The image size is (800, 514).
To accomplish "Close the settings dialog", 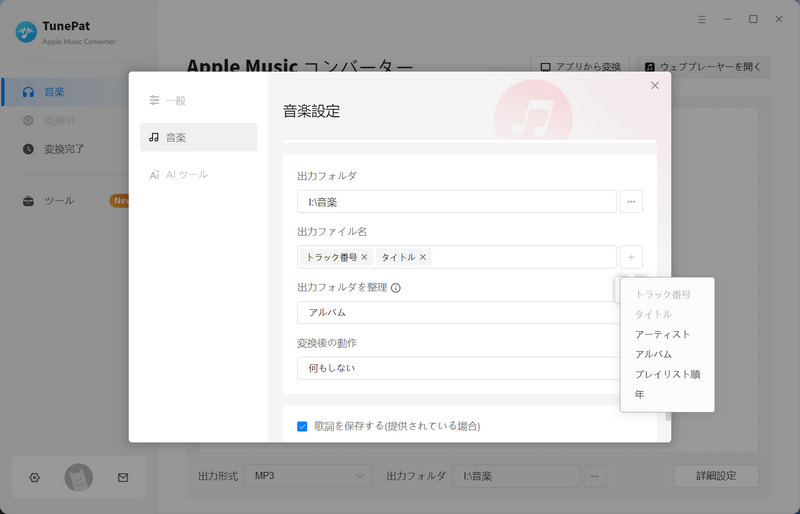I will pyautogui.click(x=655, y=86).
